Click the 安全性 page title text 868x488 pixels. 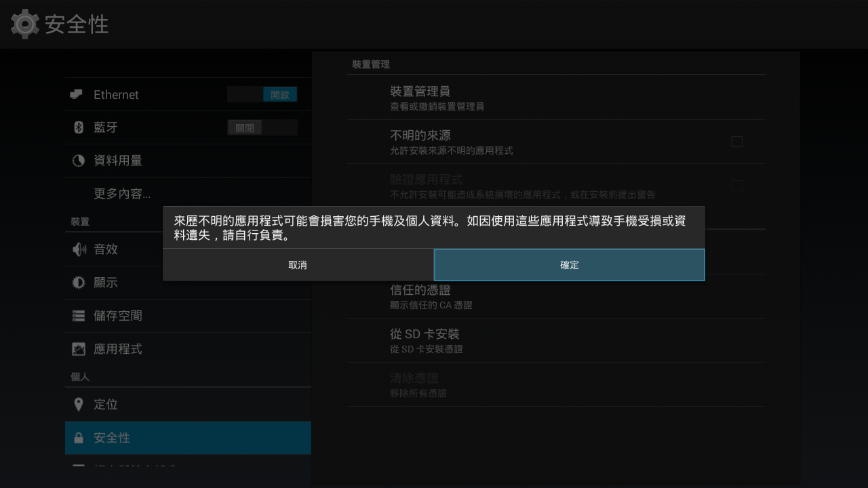pos(77,24)
